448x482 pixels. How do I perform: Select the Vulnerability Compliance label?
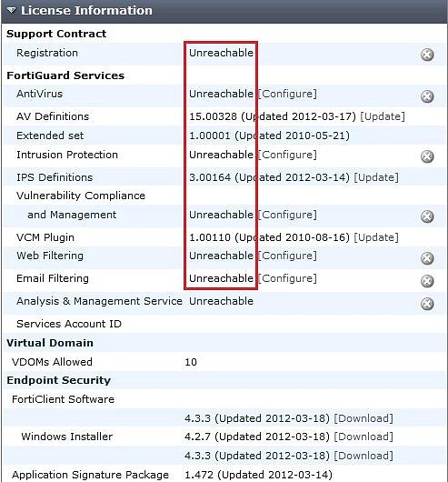coord(81,196)
